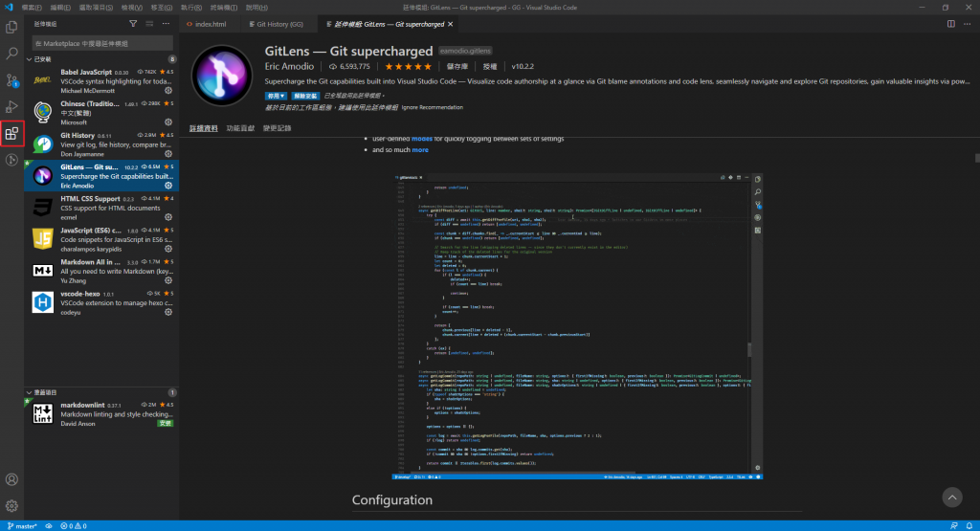The image size is (980, 531).
Task: Open the File (檔案) menu
Action: 32,8
